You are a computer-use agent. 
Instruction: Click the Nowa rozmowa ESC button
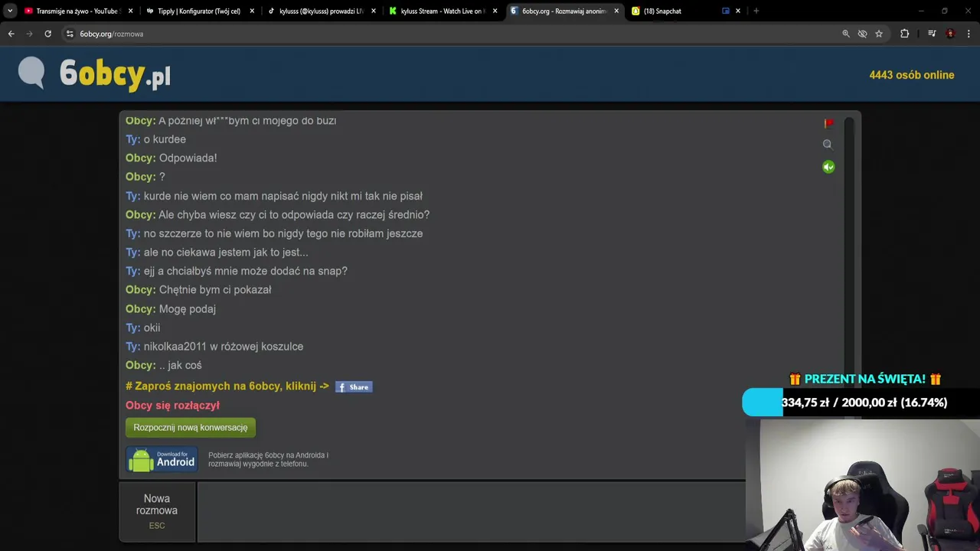pos(156,511)
